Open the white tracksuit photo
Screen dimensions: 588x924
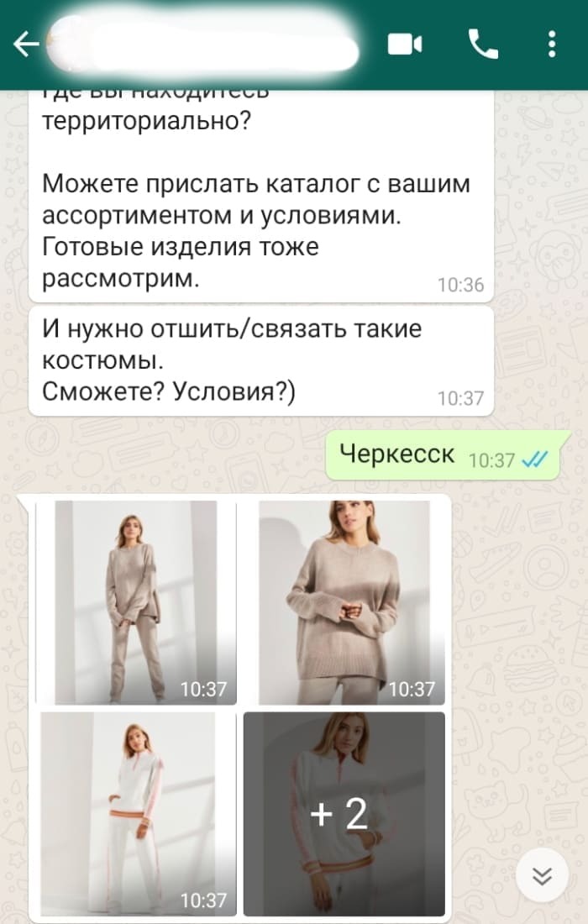pos(136,813)
